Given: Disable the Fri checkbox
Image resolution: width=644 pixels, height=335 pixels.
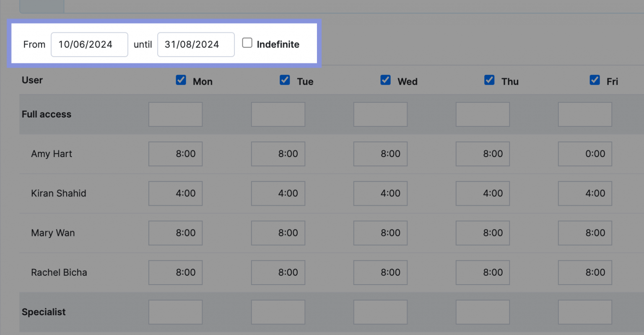Looking at the screenshot, I should click(595, 80).
